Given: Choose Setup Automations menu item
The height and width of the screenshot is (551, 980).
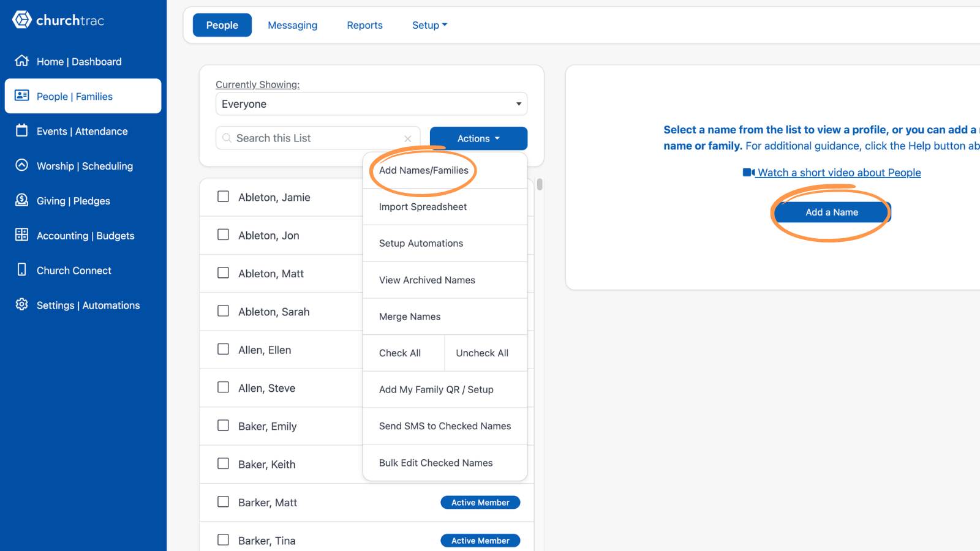Looking at the screenshot, I should click(x=445, y=244).
